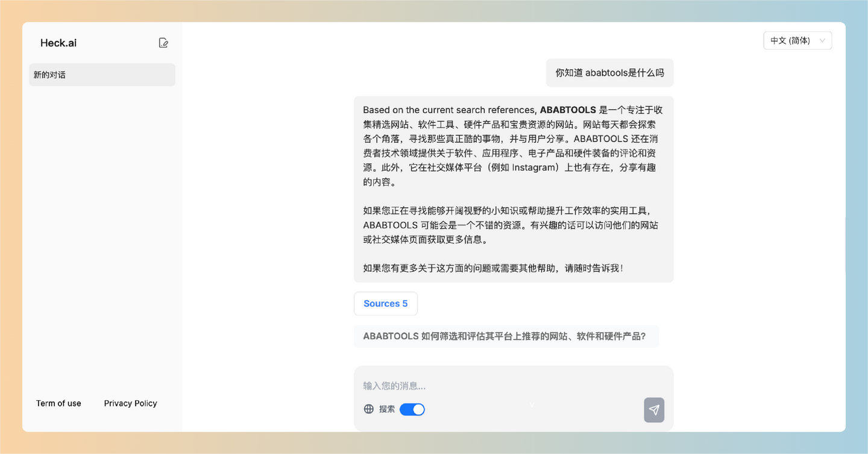Click the 搜索 label beside the globe
This screenshot has height=454, width=868.
click(387, 409)
